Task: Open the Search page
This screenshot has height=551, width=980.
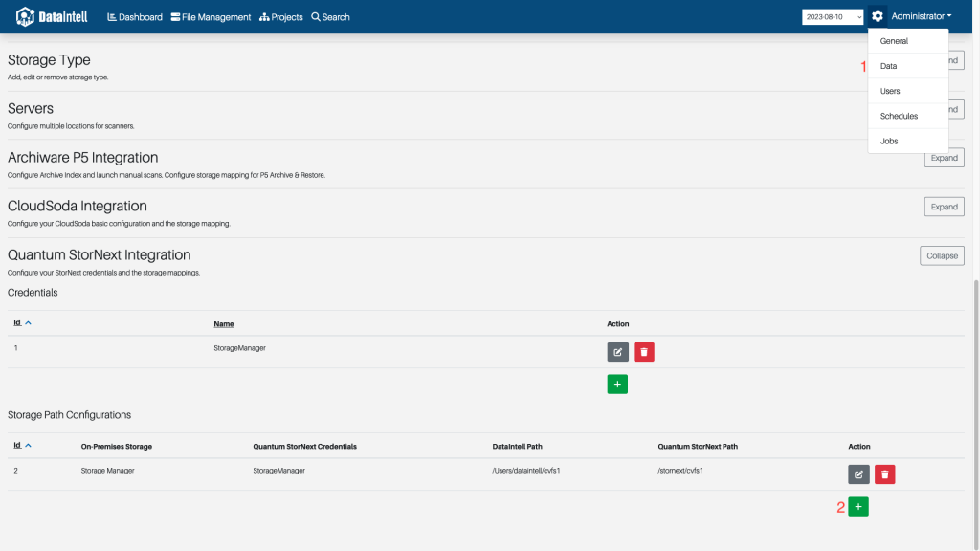Action: coord(330,17)
